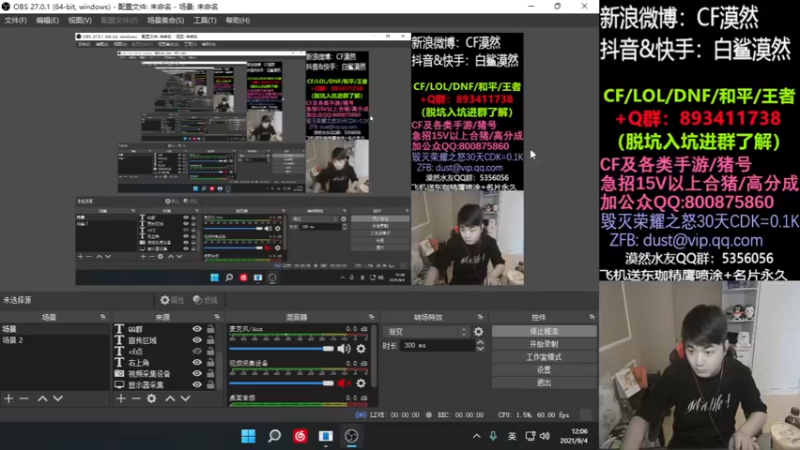The image size is (800, 450).
Task: Click the blue window app on taskbar
Action: tap(326, 436)
